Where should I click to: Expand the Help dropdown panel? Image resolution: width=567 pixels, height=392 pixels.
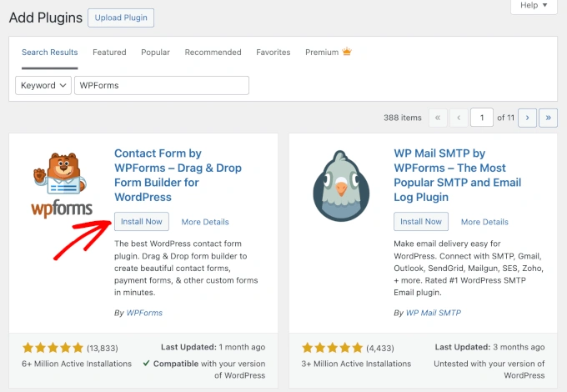533,5
